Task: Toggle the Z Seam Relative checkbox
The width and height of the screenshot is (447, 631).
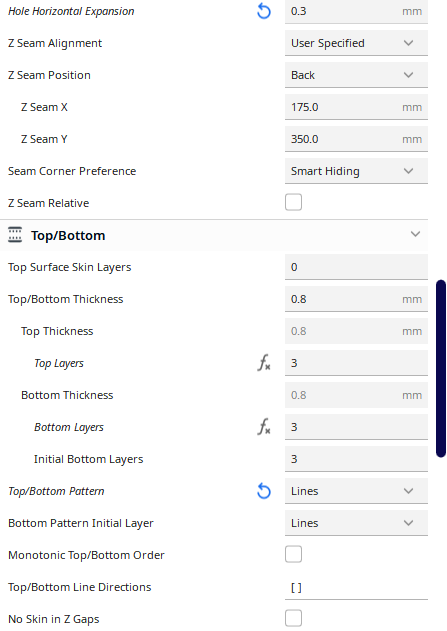Action: coord(293,202)
